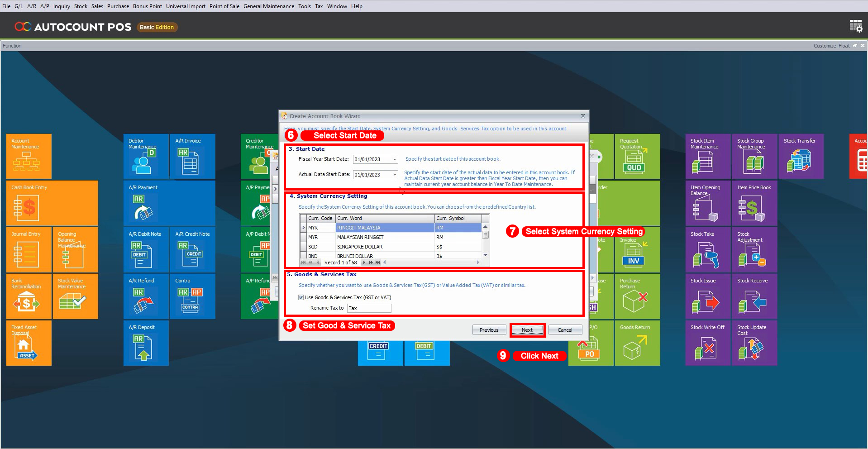
Task: Click Curr. Code column header
Action: point(320,218)
